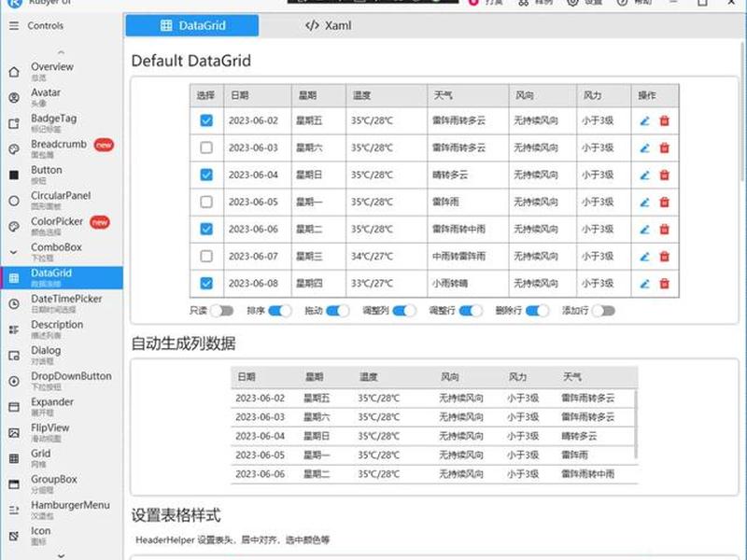This screenshot has height=560, width=747.
Task: Open HamburgerMenu in the sidebar list
Action: click(x=62, y=510)
